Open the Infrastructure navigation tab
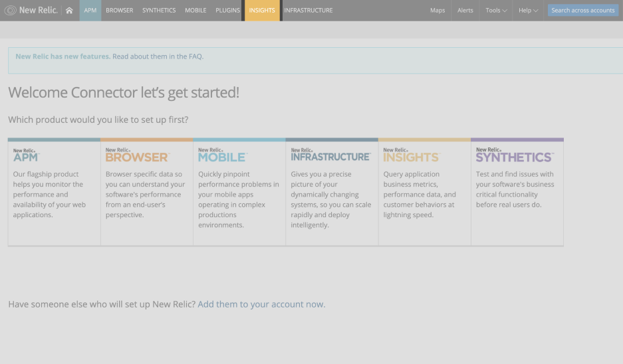Viewport: 623px width, 364px height. (308, 11)
